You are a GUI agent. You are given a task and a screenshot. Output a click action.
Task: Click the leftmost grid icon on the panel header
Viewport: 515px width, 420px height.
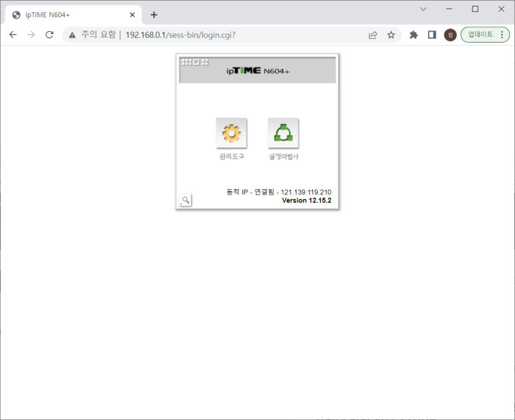(186, 62)
